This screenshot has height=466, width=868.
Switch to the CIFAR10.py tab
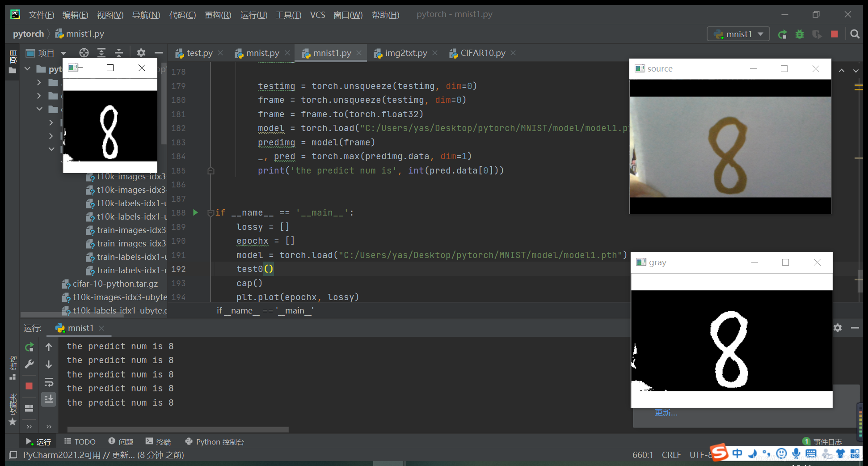click(x=483, y=53)
